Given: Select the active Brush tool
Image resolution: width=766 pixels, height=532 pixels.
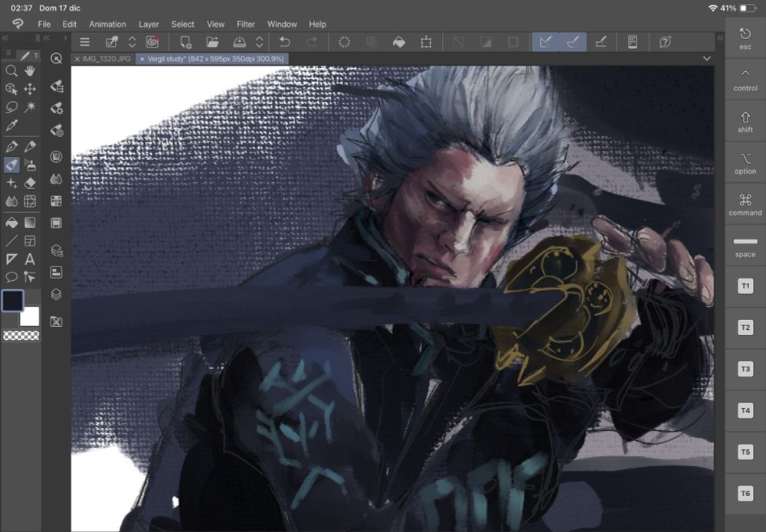Looking at the screenshot, I should click(x=11, y=165).
